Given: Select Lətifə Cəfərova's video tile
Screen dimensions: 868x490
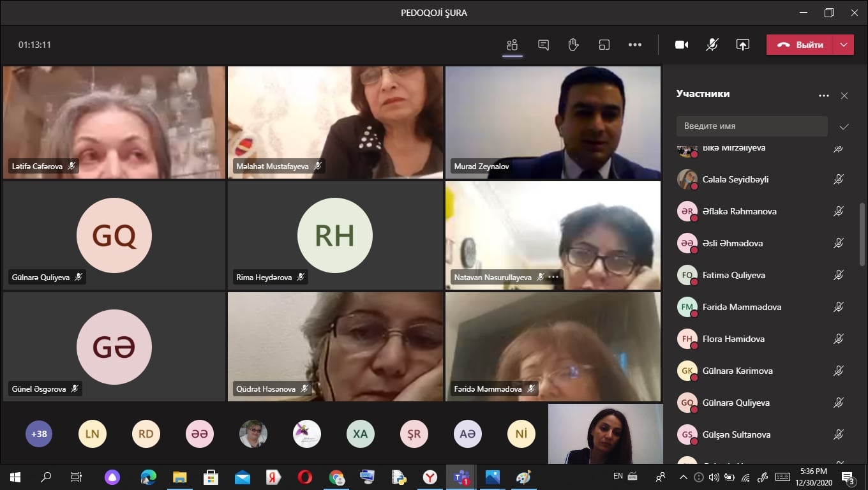Looking at the screenshot, I should (x=114, y=122).
